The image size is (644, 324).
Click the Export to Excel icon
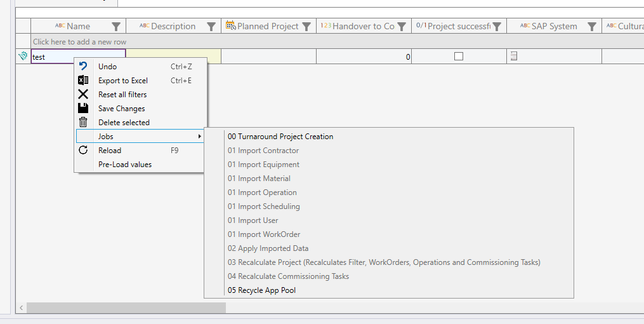click(83, 81)
